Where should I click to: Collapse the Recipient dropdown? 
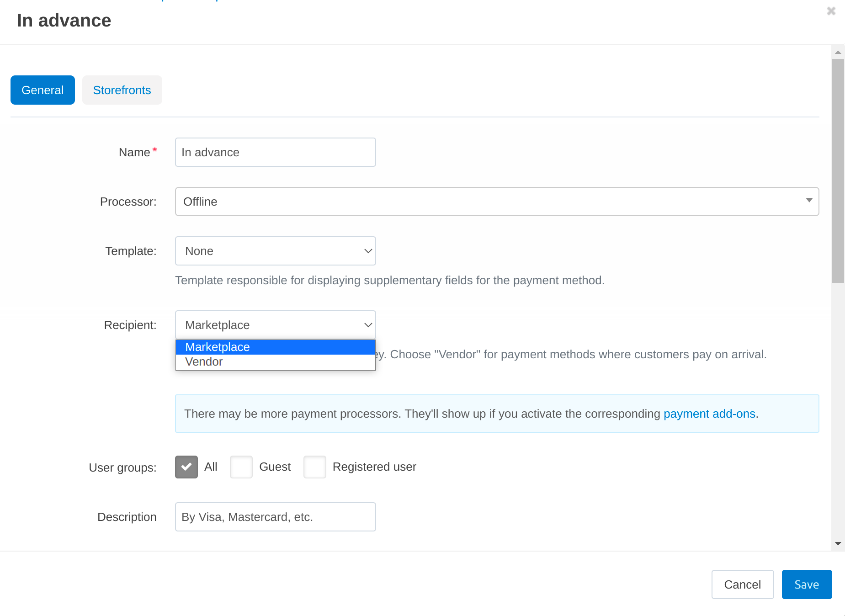click(276, 325)
